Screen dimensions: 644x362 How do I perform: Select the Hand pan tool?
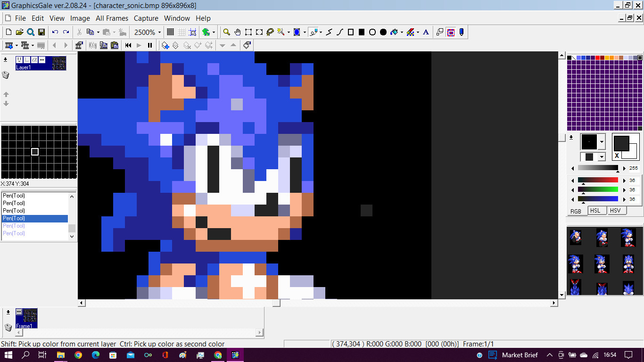(238, 32)
